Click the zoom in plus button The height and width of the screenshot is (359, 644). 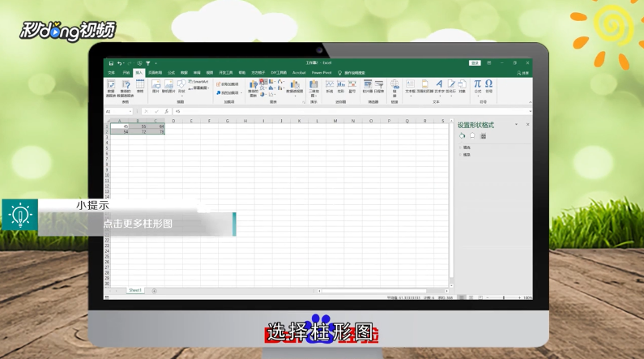(x=519, y=297)
